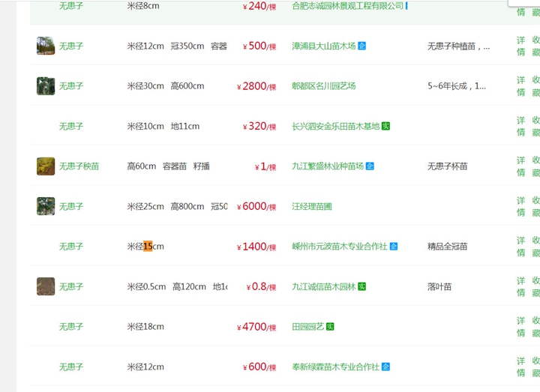Click the 实 badge beside 长兴泗安金乐田苗木基地
The height and width of the screenshot is (392, 540).
click(385, 126)
